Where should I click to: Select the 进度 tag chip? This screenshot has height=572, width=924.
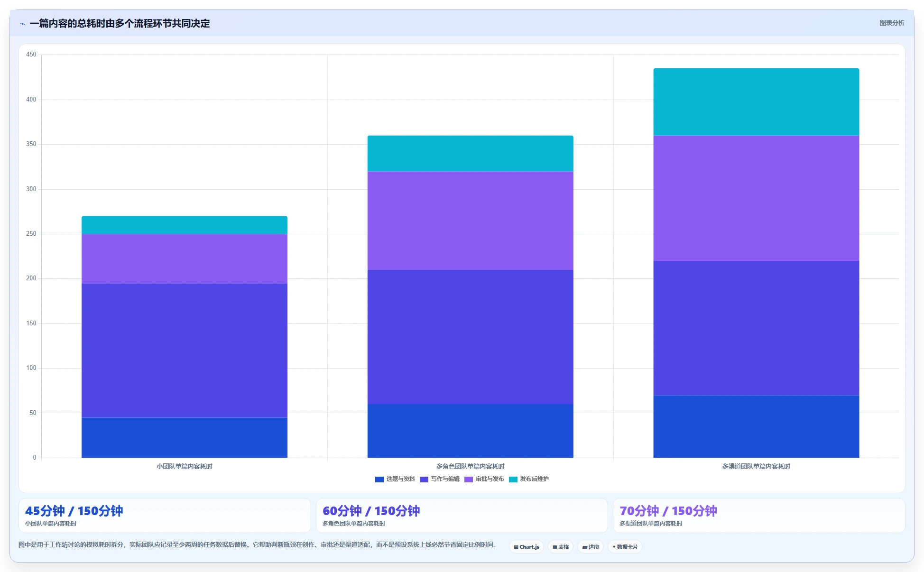tap(591, 547)
